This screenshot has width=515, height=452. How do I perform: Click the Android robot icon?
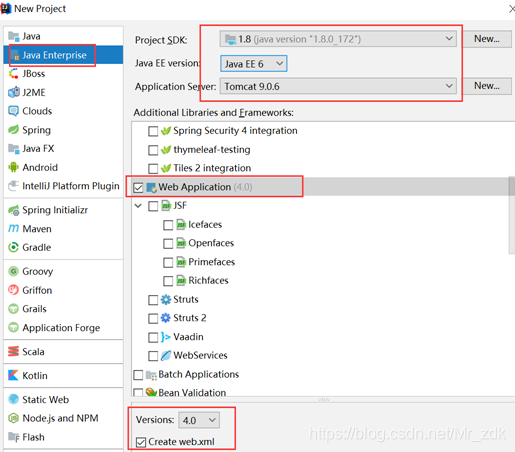tap(14, 167)
